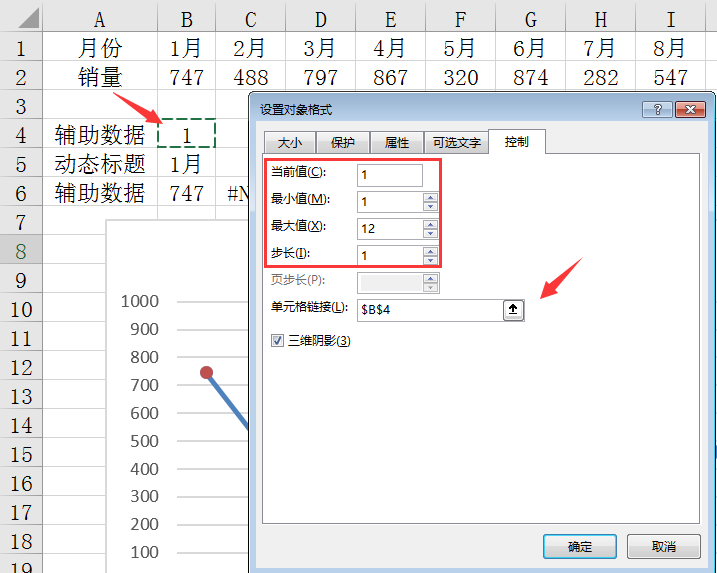Select cell D2 with value 797

click(321, 76)
